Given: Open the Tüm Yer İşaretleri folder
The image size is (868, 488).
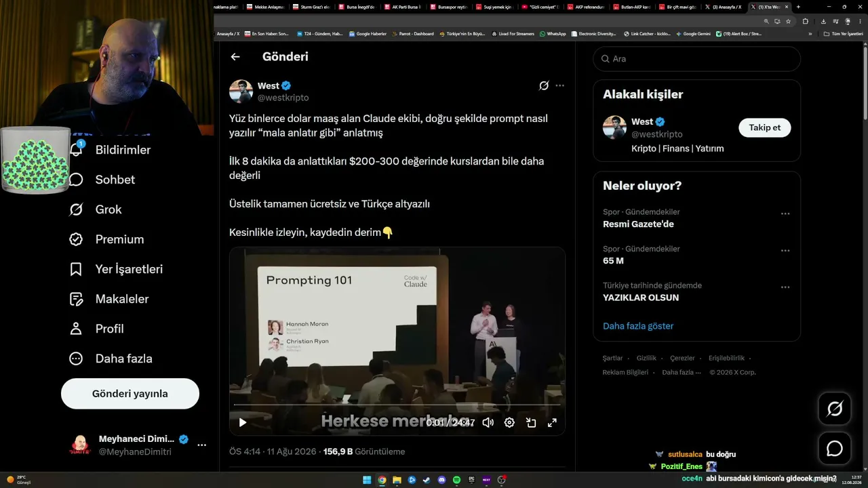Looking at the screenshot, I should coord(843,34).
